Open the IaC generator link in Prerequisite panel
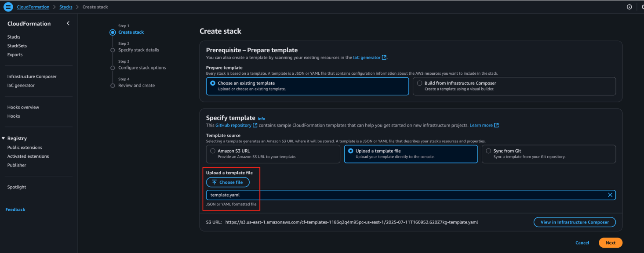644x253 pixels. (x=367, y=58)
